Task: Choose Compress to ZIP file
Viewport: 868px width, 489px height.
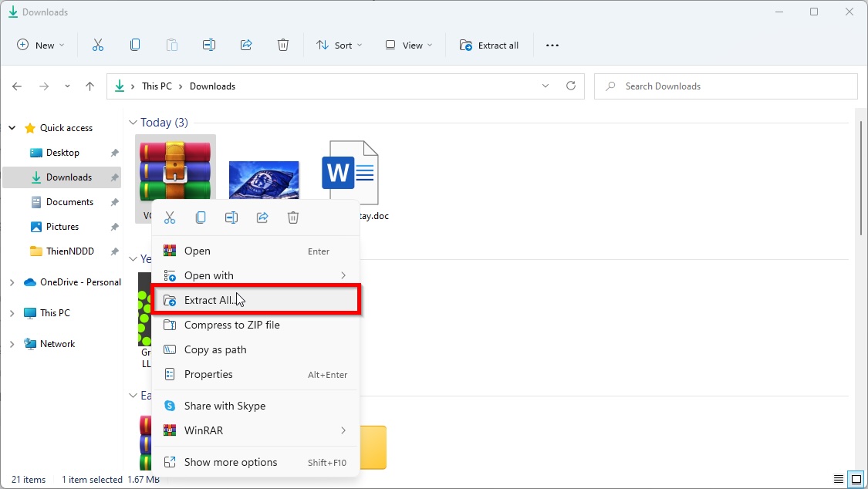Action: point(255,325)
